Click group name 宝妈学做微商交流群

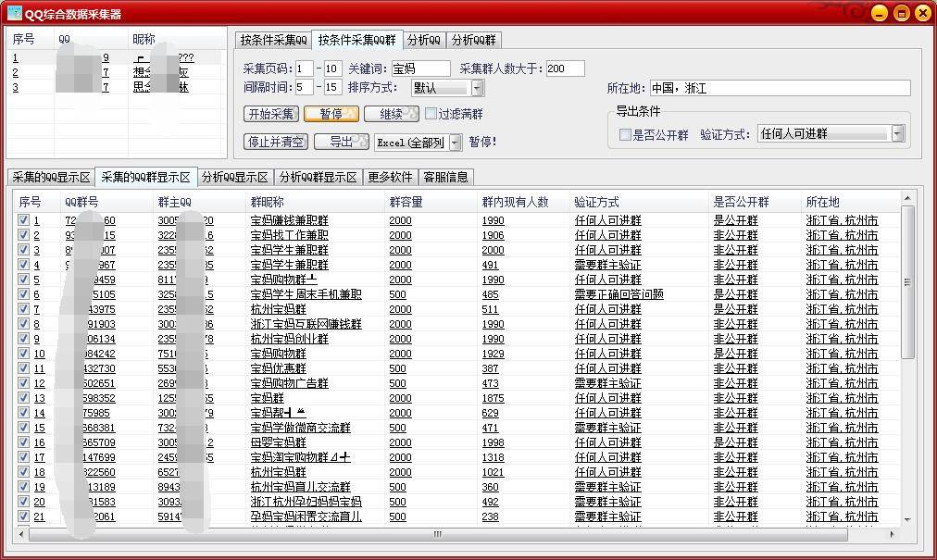[x=301, y=428]
